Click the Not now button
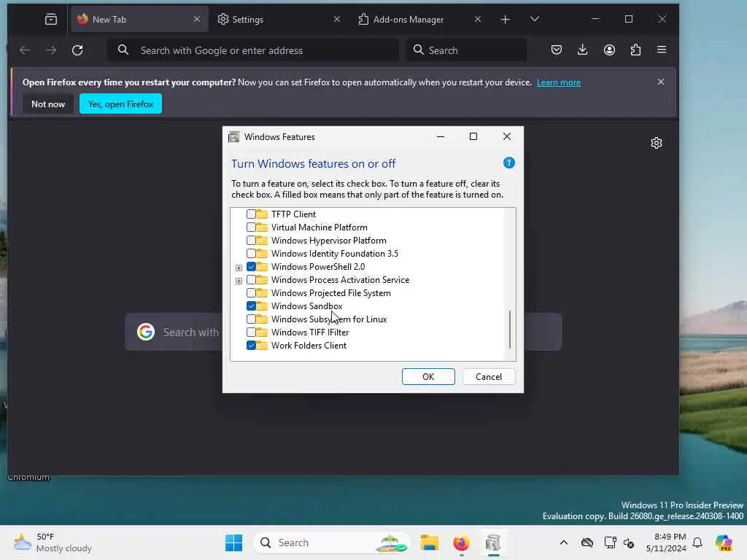Viewport: 747px width, 560px height. 48,104
